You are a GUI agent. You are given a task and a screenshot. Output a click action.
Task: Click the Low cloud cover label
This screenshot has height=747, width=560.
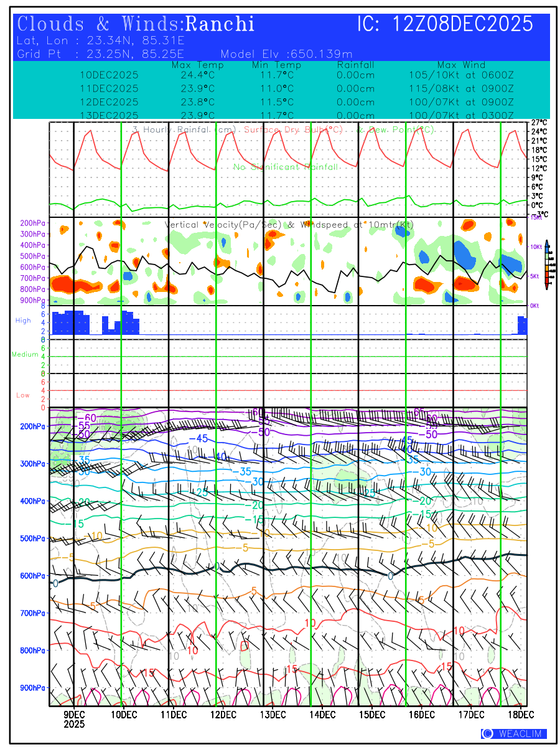click(x=23, y=395)
